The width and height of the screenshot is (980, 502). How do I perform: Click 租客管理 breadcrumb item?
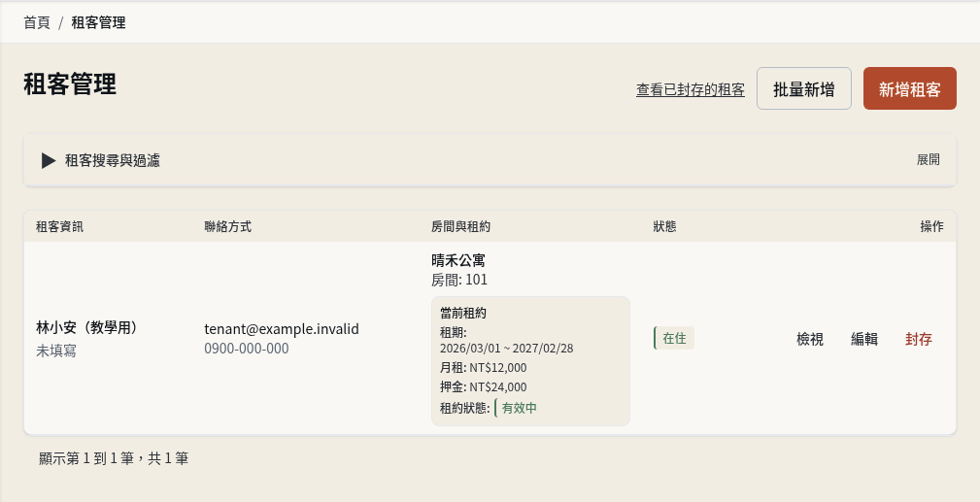pos(99,22)
